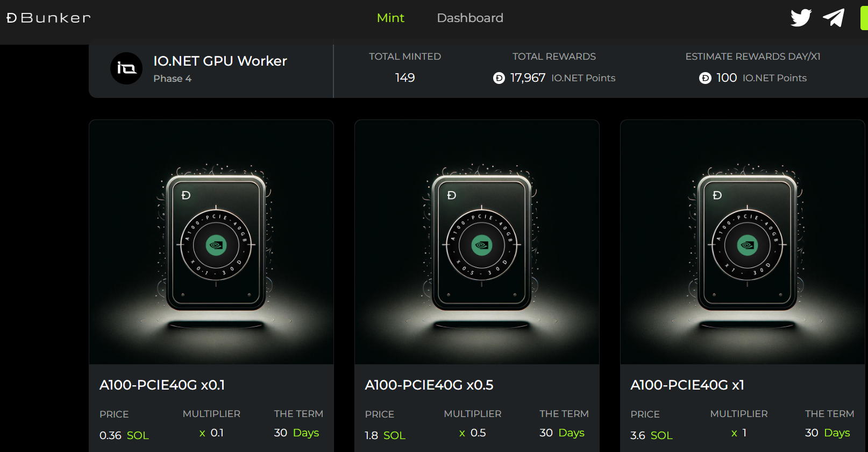The image size is (868, 452).
Task: Click 30 Days term on x0.1 card
Action: pyautogui.click(x=296, y=433)
